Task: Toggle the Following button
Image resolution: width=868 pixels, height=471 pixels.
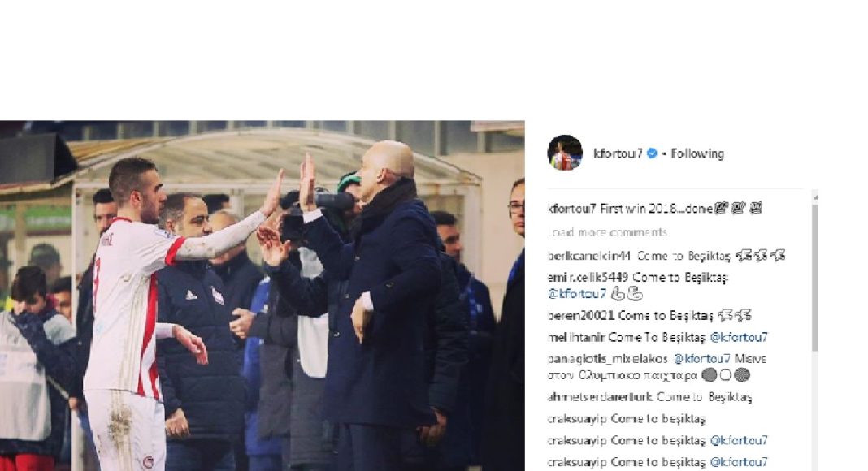Action: [697, 153]
